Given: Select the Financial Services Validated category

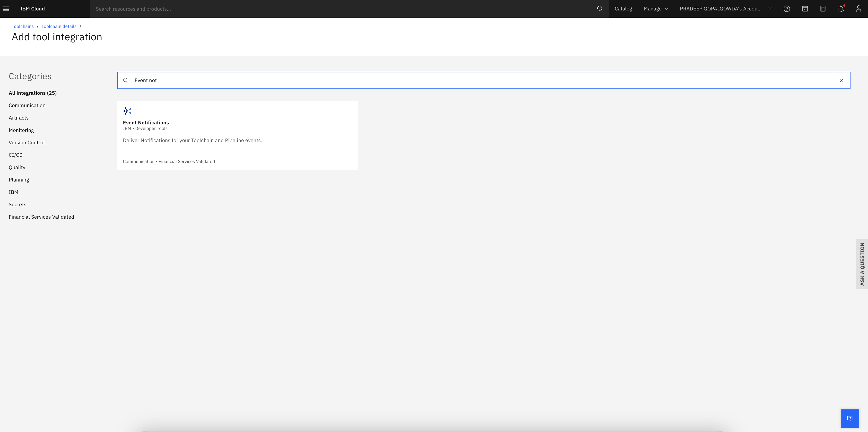Looking at the screenshot, I should tap(41, 217).
